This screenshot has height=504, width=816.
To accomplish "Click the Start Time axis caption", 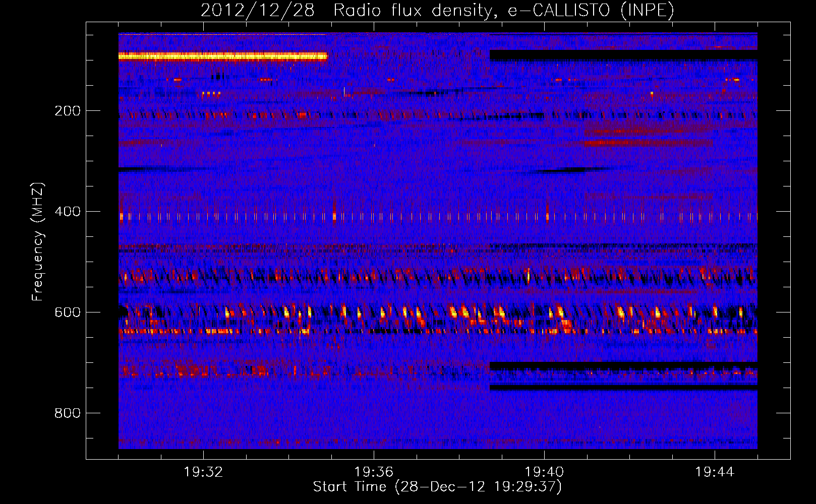I will (437, 487).
